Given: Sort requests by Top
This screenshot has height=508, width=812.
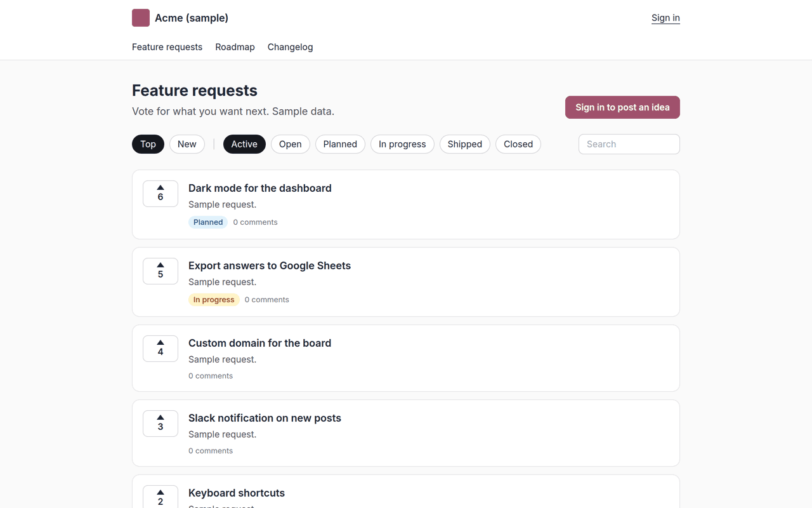Looking at the screenshot, I should click(x=148, y=144).
